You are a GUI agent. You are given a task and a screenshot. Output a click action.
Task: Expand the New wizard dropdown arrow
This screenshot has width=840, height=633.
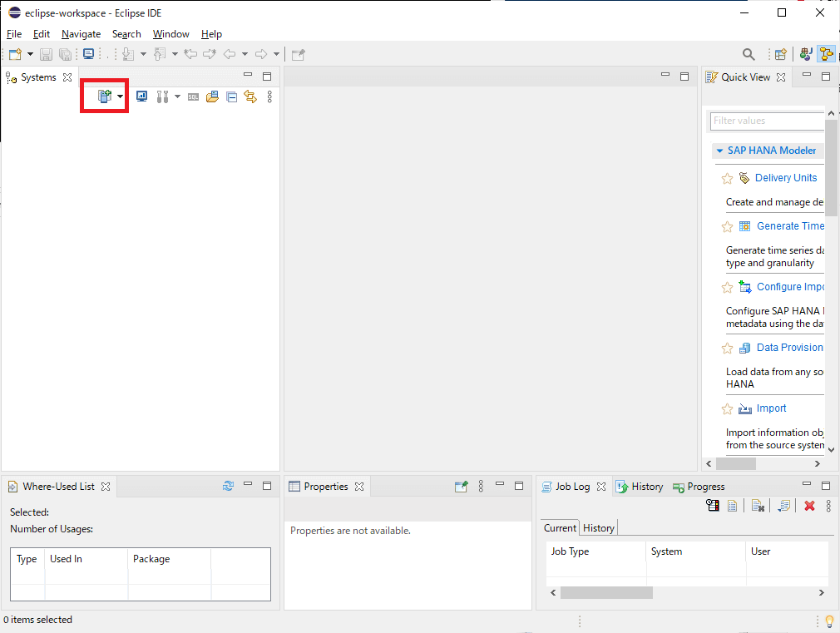(30, 54)
